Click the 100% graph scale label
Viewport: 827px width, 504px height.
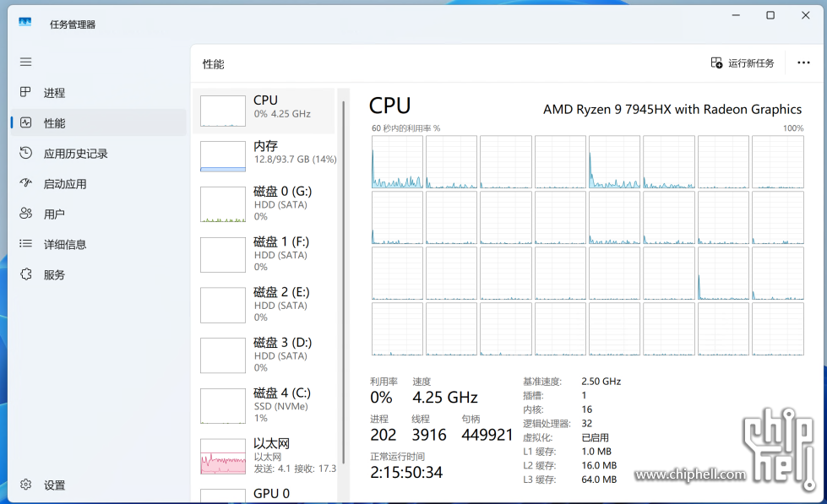pyautogui.click(x=793, y=128)
